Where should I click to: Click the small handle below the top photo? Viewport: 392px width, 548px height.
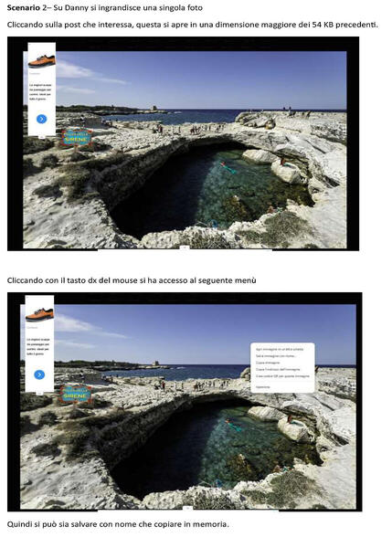click(x=185, y=248)
